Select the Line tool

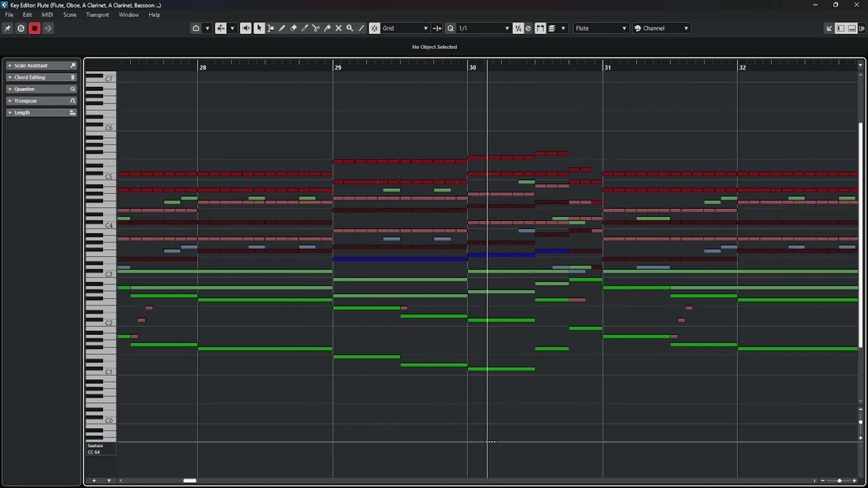click(361, 28)
